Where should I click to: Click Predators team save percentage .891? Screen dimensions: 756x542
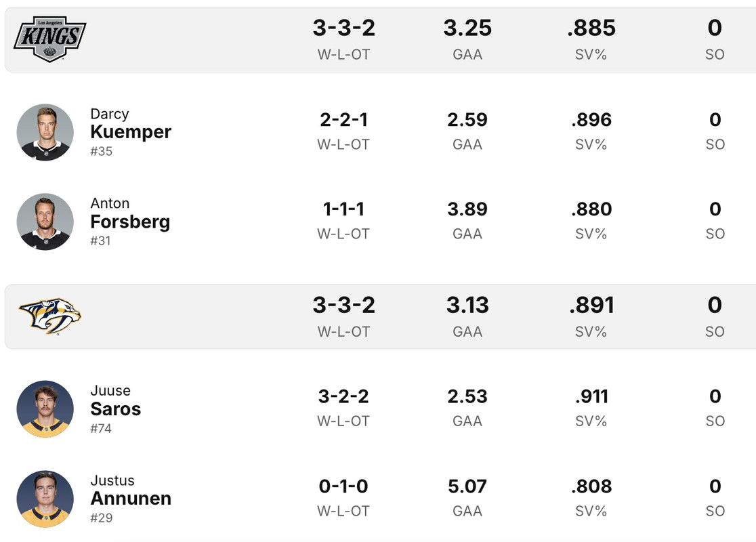point(591,306)
